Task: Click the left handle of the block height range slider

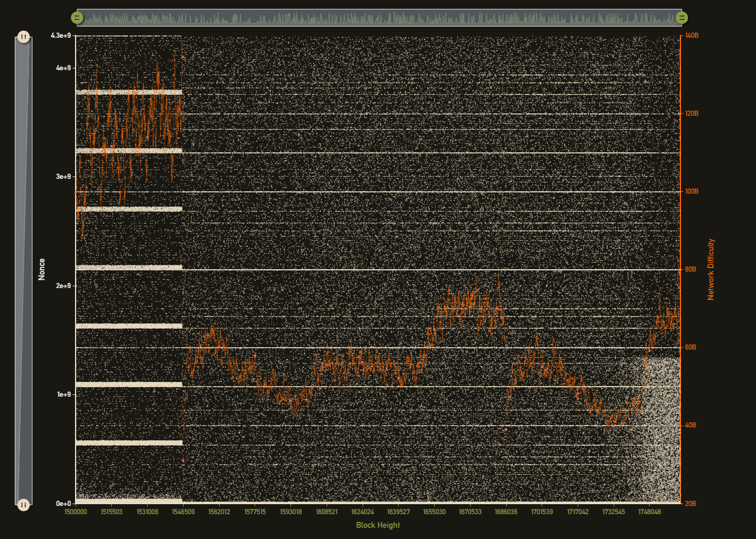Action: pyautogui.click(x=77, y=18)
